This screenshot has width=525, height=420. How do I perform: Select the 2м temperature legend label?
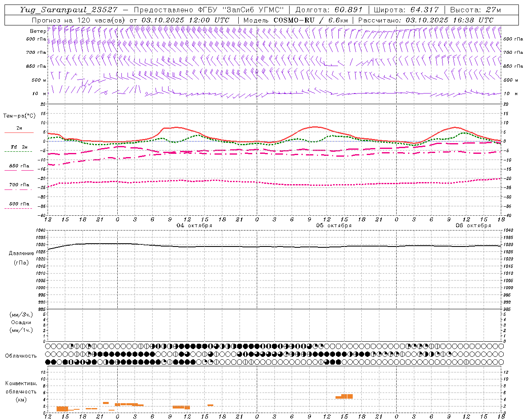(x=19, y=128)
